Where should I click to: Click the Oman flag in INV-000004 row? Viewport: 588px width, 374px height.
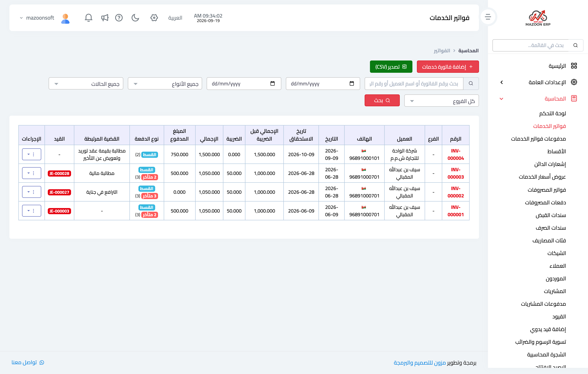click(364, 151)
